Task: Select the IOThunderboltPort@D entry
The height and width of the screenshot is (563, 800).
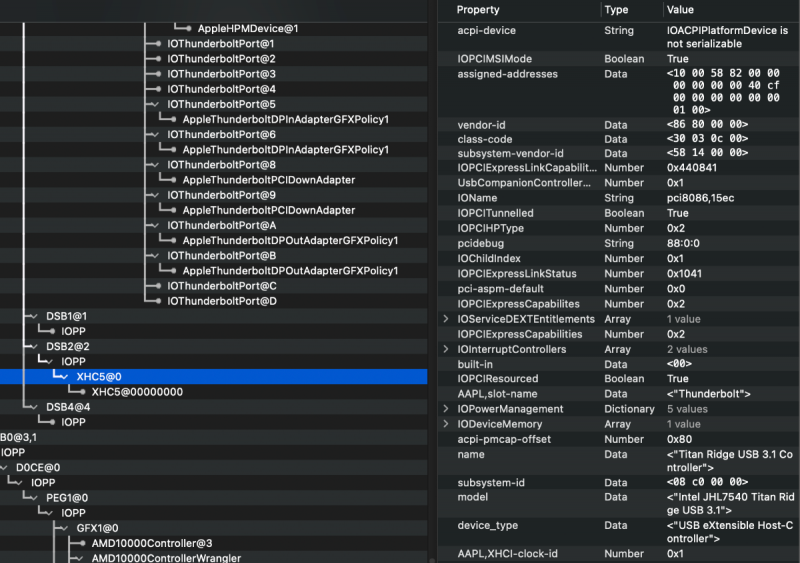Action: (x=222, y=301)
